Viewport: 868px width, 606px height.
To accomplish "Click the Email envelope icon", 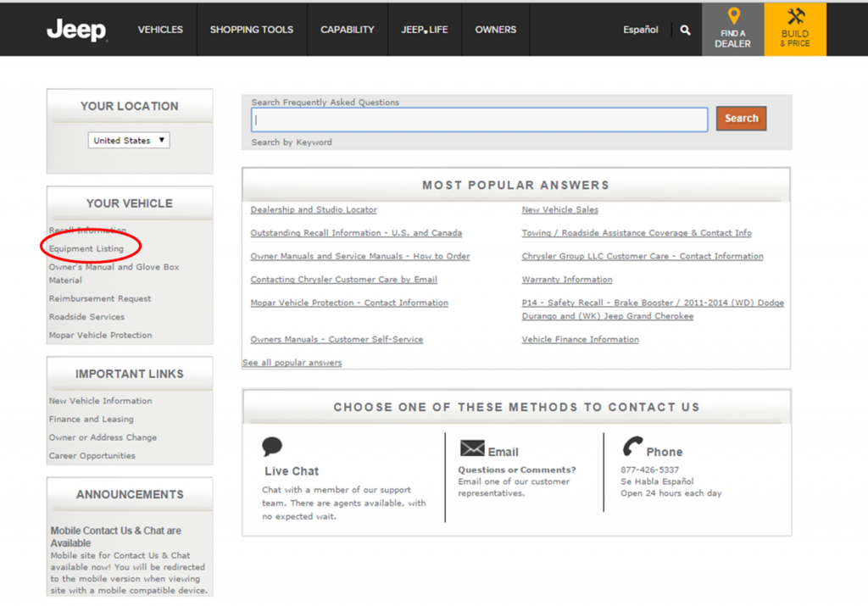I will coord(472,448).
